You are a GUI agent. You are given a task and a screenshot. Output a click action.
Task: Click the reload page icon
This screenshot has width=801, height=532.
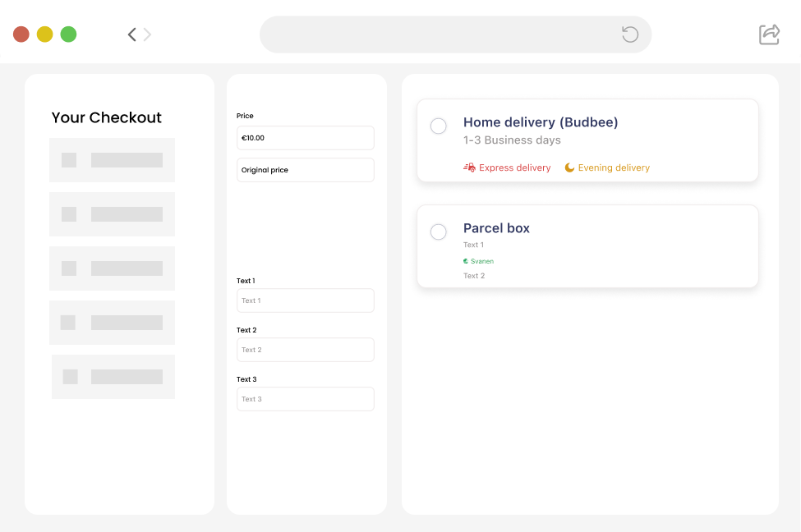click(x=630, y=34)
